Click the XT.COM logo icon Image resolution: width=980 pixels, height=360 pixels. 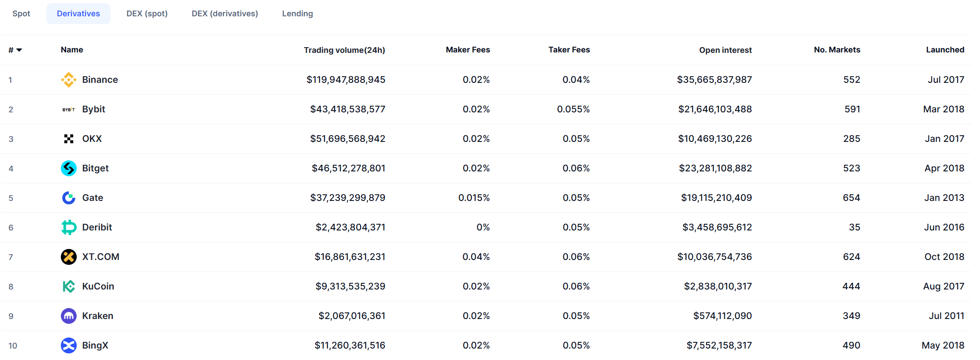[x=68, y=257]
